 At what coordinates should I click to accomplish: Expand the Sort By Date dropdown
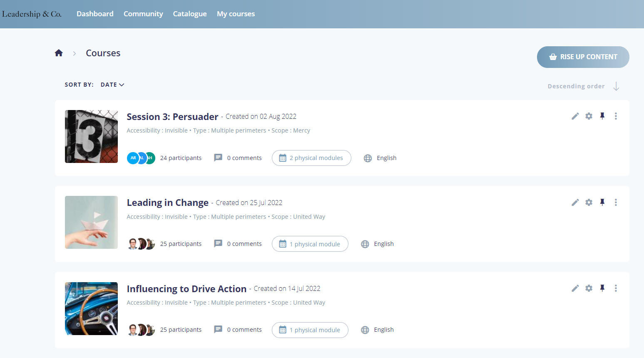[112, 85]
